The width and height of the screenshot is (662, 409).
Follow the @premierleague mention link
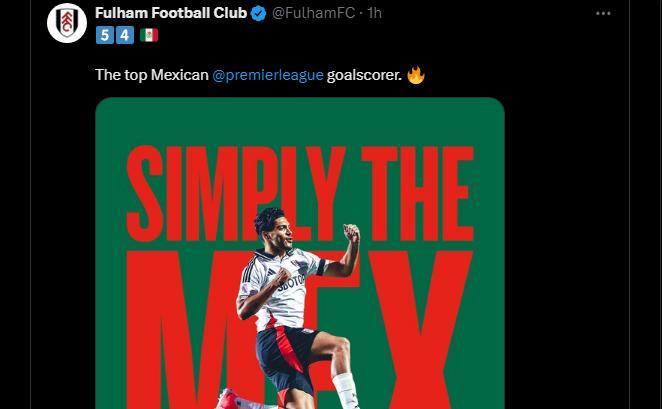[267, 75]
